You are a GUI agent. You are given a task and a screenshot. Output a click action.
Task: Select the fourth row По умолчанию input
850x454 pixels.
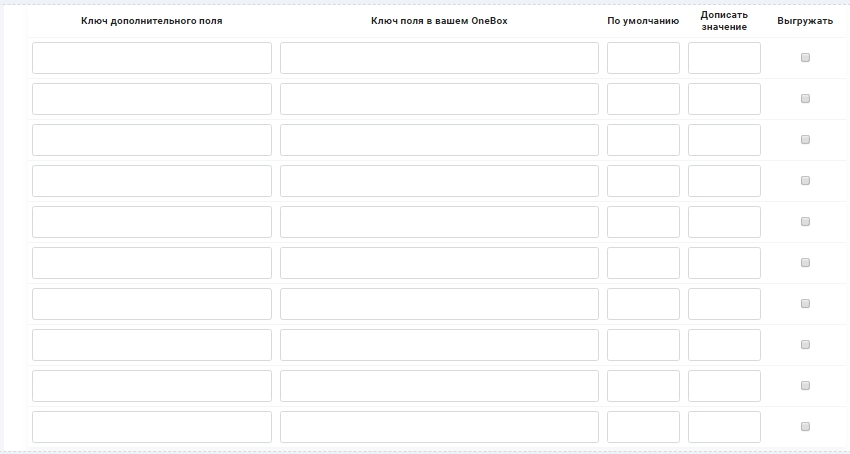click(643, 181)
